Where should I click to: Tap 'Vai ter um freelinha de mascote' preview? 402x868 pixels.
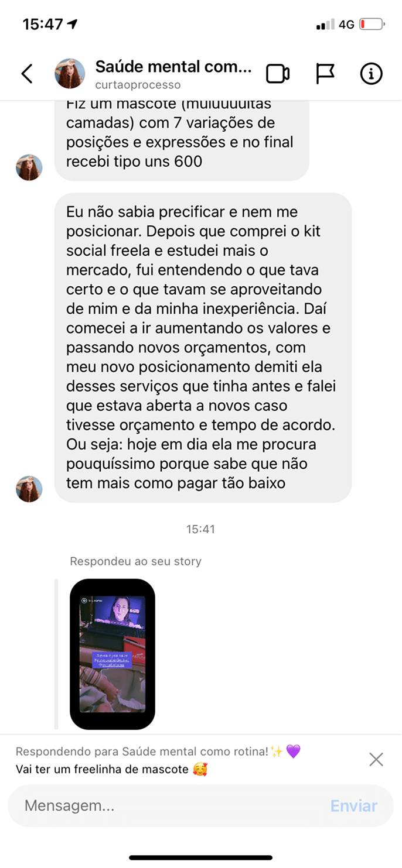coord(112,769)
